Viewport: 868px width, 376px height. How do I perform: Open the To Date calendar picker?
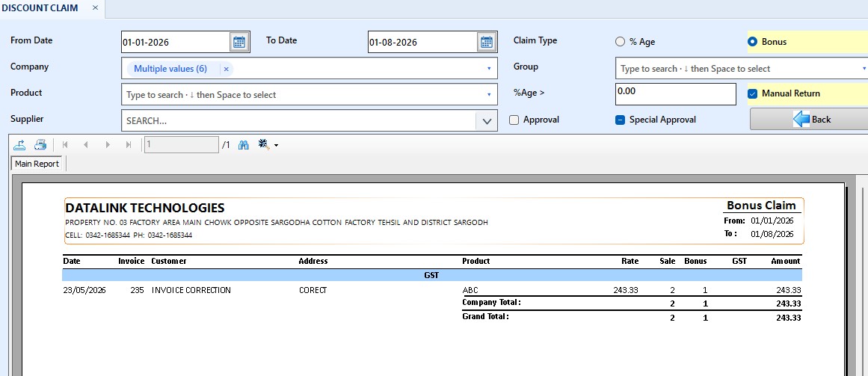pos(486,42)
